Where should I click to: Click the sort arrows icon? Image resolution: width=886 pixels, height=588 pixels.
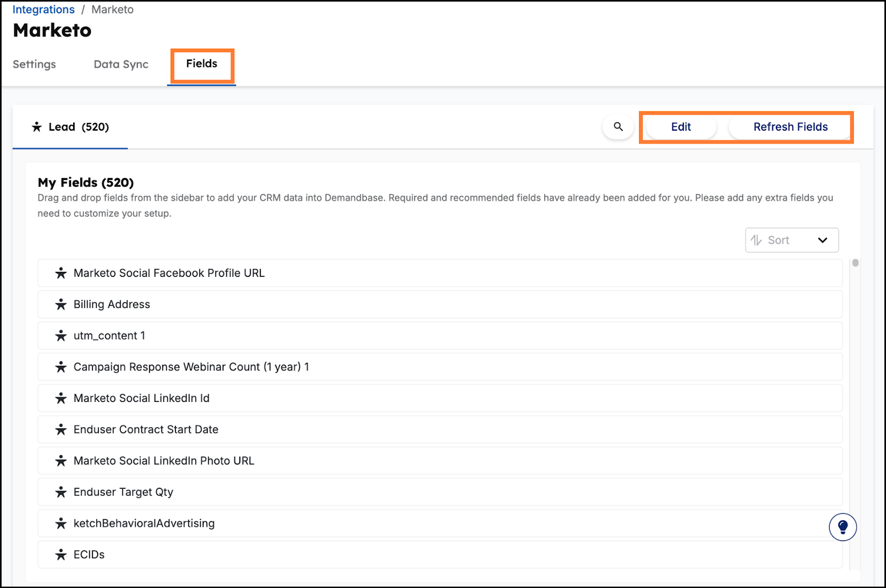pyautogui.click(x=756, y=240)
